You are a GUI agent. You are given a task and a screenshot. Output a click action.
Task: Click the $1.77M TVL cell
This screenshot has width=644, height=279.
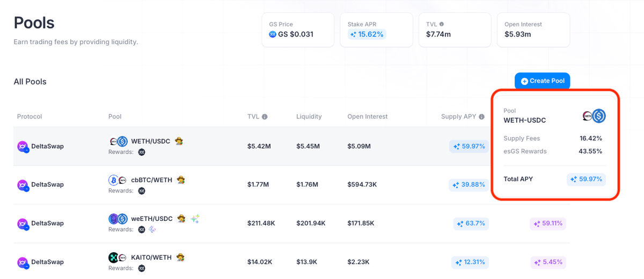[258, 185]
